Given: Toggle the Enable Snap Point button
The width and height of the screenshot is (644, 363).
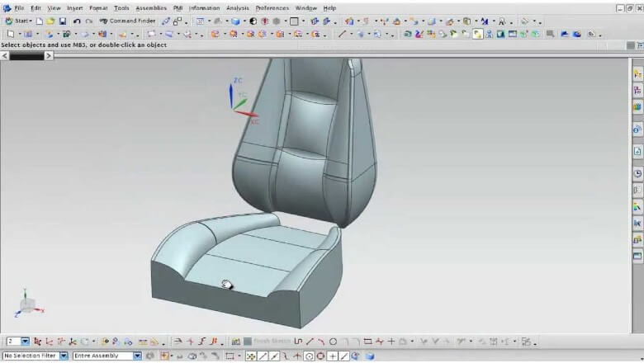Looking at the screenshot, I should click(x=251, y=356).
